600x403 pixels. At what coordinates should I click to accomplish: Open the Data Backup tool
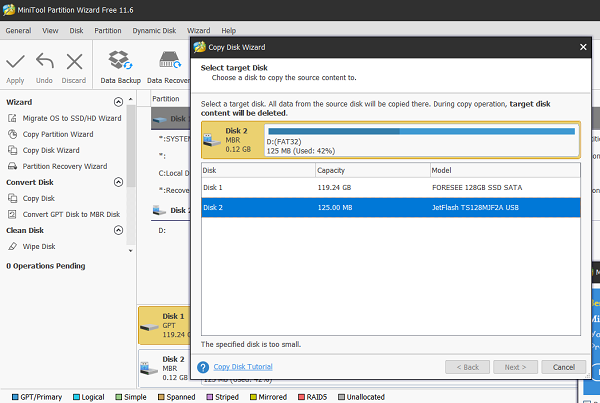(x=120, y=64)
